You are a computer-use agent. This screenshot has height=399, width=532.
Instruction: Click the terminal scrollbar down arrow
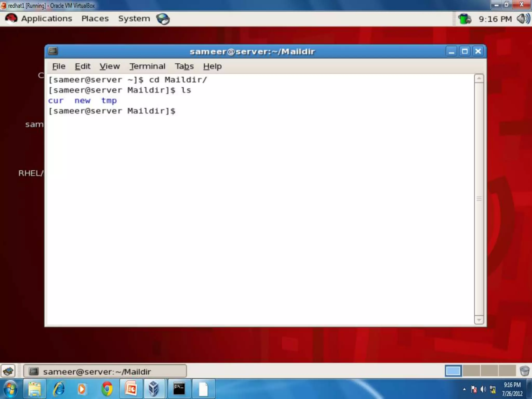click(479, 320)
